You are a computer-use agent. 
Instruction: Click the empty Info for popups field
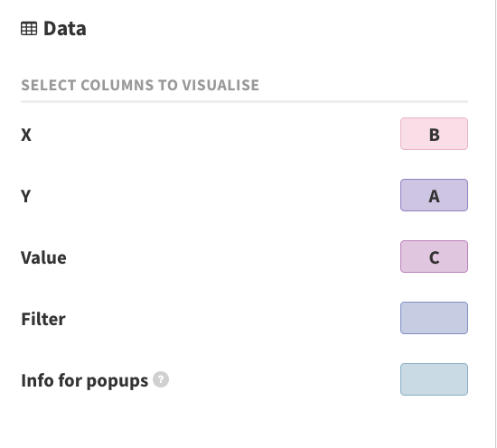tap(434, 379)
